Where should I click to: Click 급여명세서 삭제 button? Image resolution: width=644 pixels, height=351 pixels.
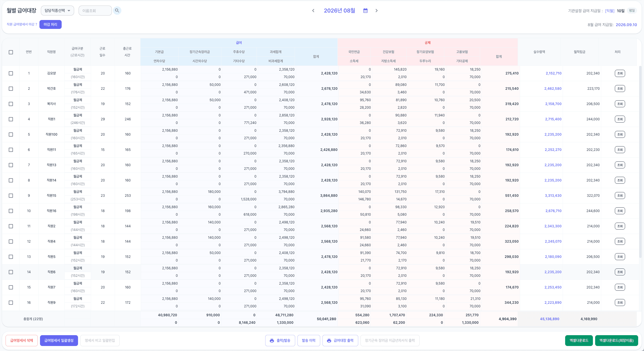pos(22,340)
